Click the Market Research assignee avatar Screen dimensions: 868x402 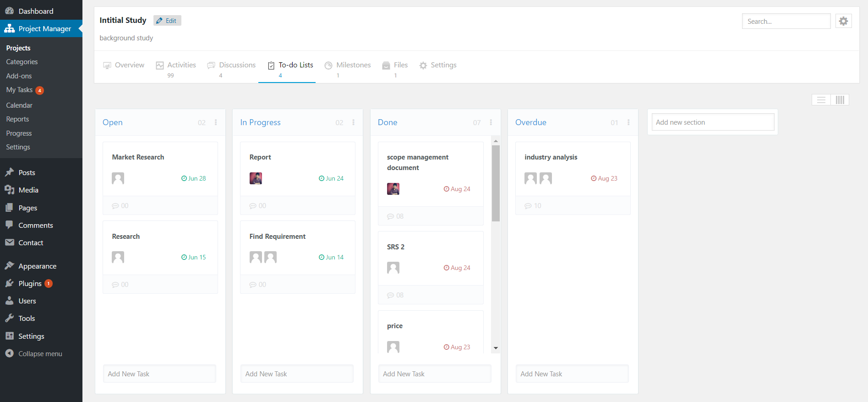118,178
